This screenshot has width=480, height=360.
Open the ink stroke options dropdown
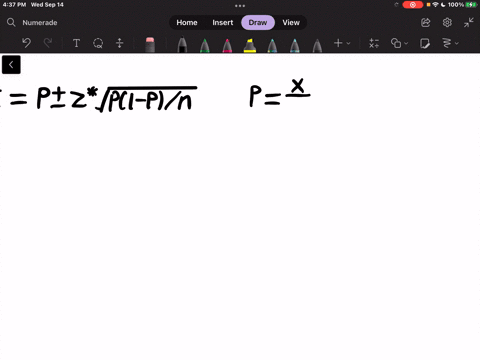point(457,43)
